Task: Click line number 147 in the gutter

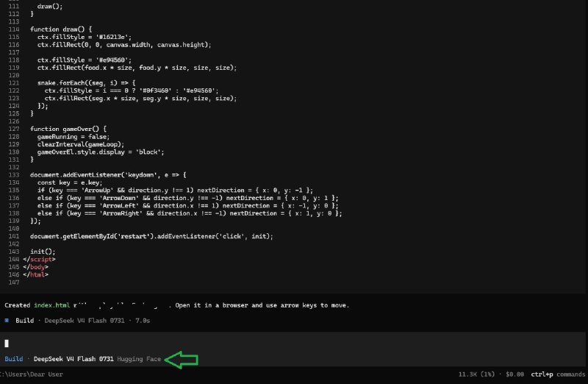Action: (14, 282)
